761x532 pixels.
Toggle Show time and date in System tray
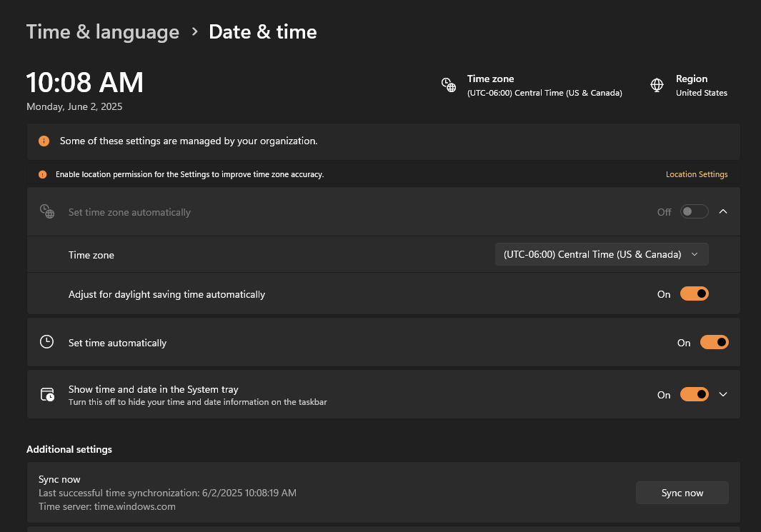coord(694,394)
